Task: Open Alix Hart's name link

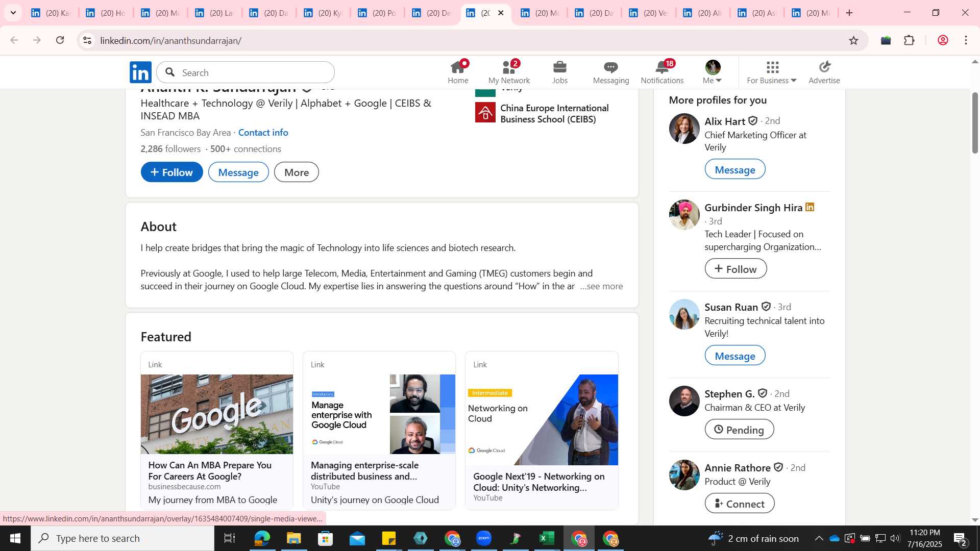Action: point(725,121)
